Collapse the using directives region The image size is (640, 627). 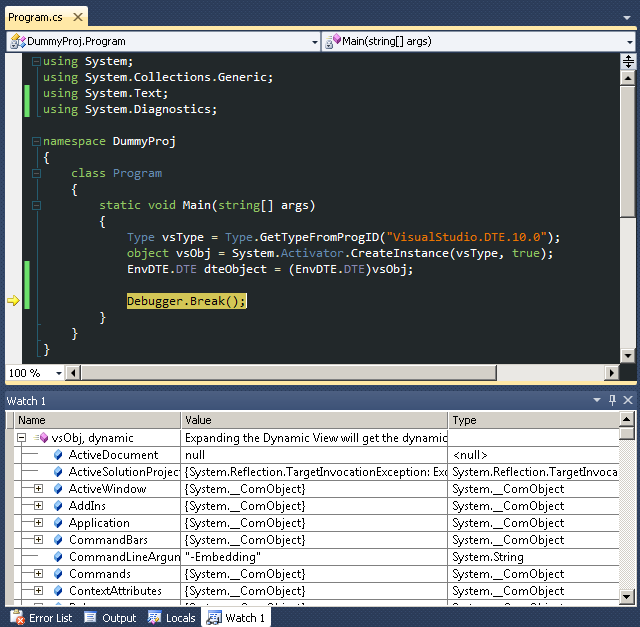(36, 61)
